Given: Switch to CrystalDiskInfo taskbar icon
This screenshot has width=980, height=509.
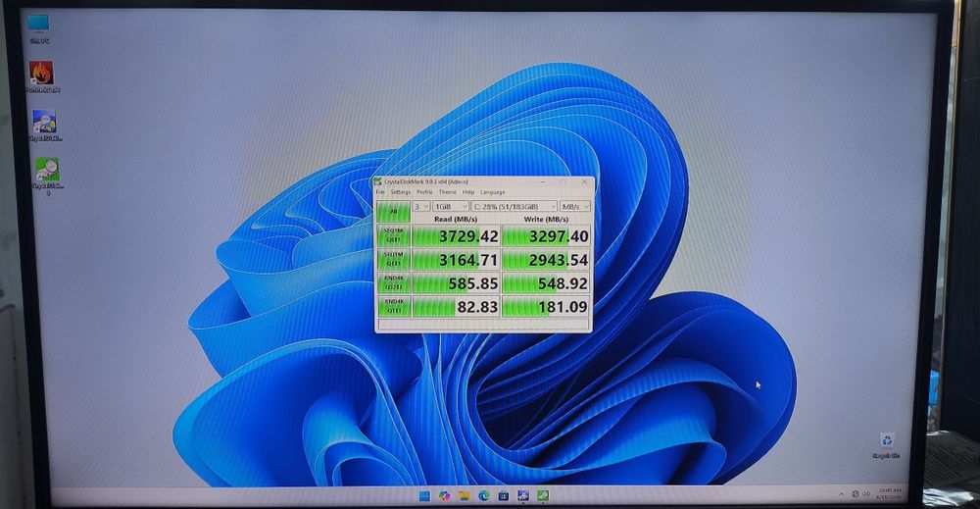Looking at the screenshot, I should (523, 496).
